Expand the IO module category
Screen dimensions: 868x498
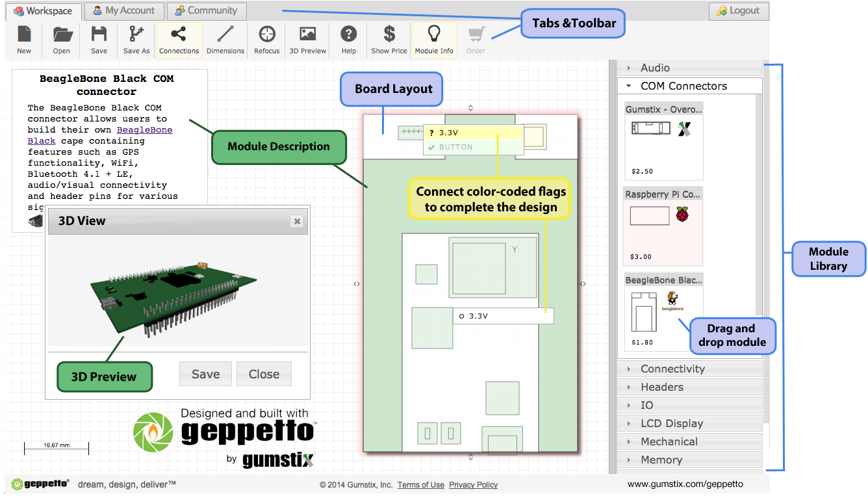[x=689, y=405]
